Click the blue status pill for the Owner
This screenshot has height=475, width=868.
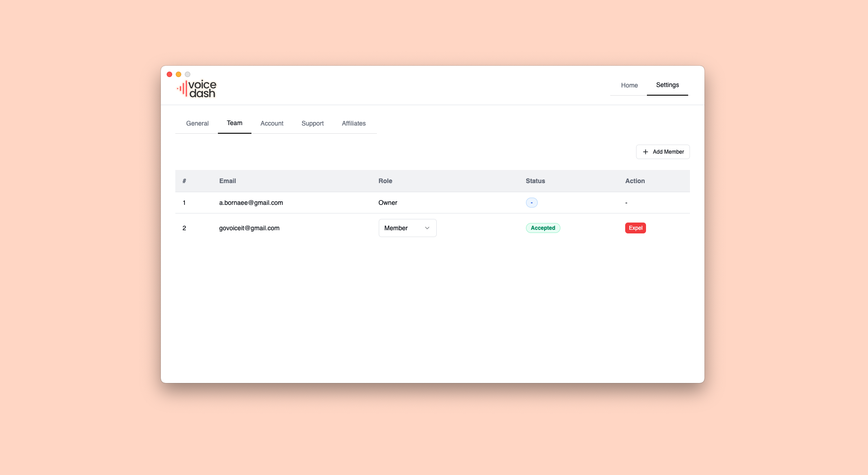tap(531, 203)
